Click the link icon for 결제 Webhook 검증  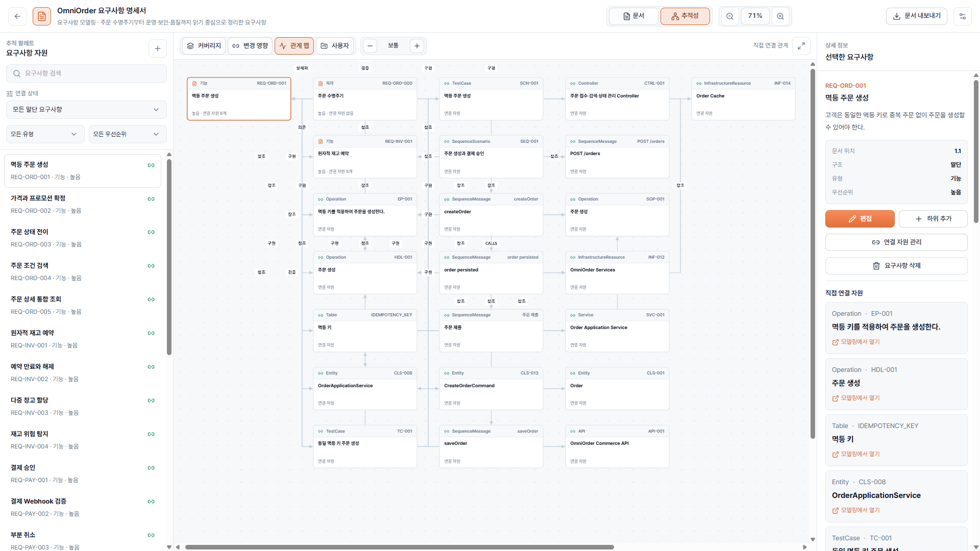151,502
